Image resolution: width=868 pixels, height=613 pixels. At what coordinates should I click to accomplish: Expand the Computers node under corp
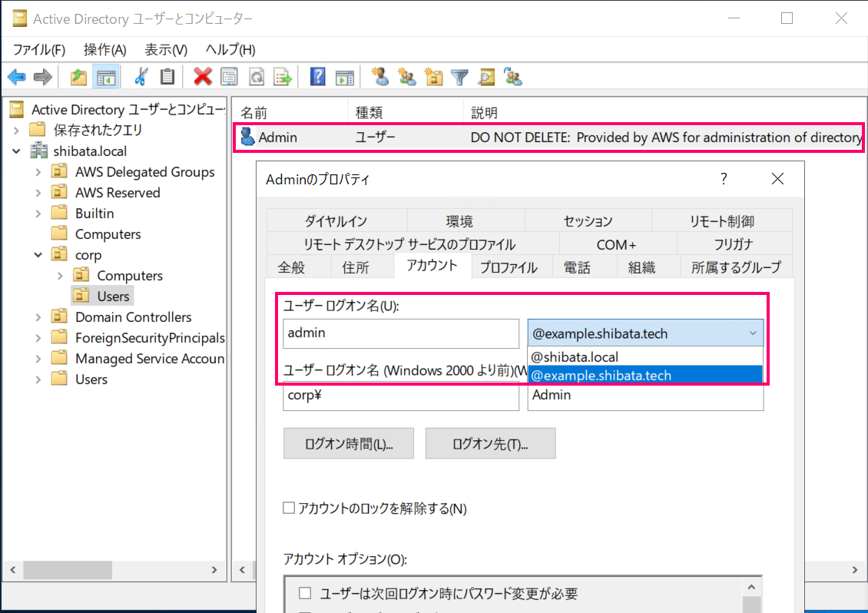61,276
